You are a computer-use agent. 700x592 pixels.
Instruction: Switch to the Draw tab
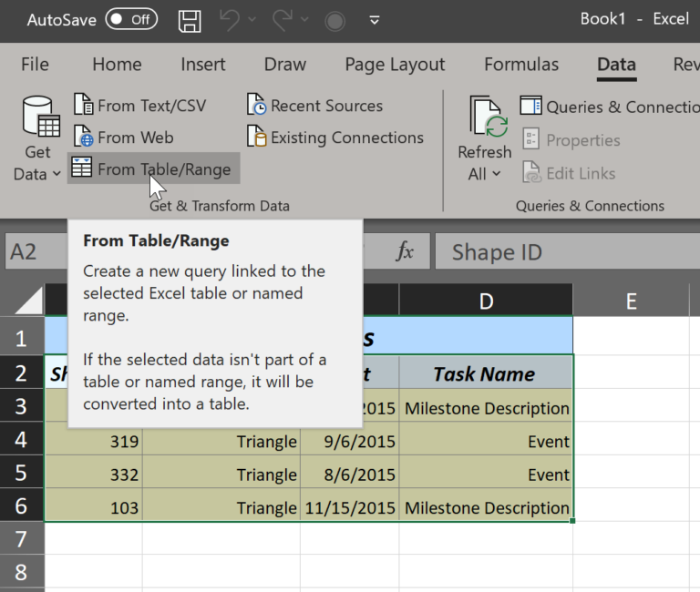click(284, 65)
